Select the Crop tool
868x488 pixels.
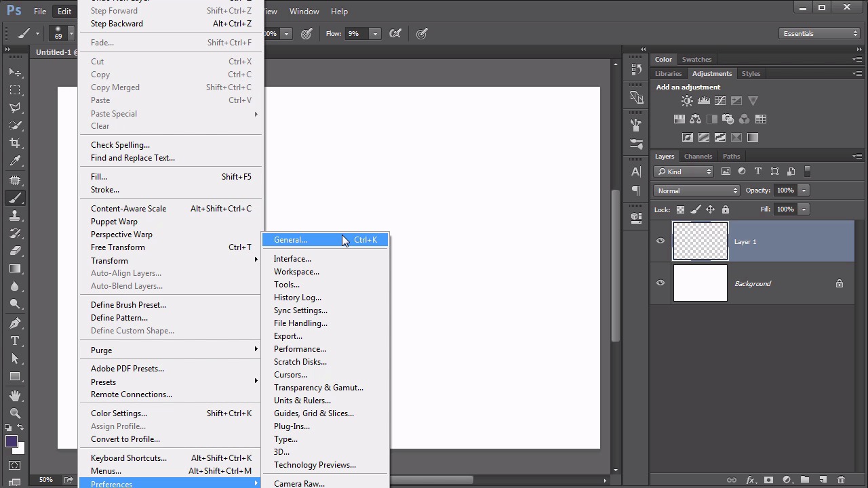point(15,143)
